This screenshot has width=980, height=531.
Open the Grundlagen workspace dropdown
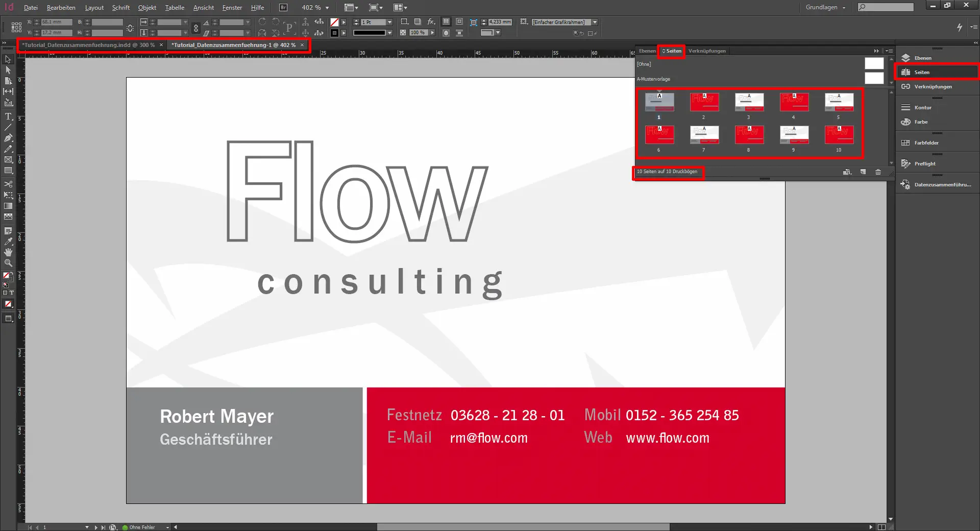pyautogui.click(x=825, y=8)
